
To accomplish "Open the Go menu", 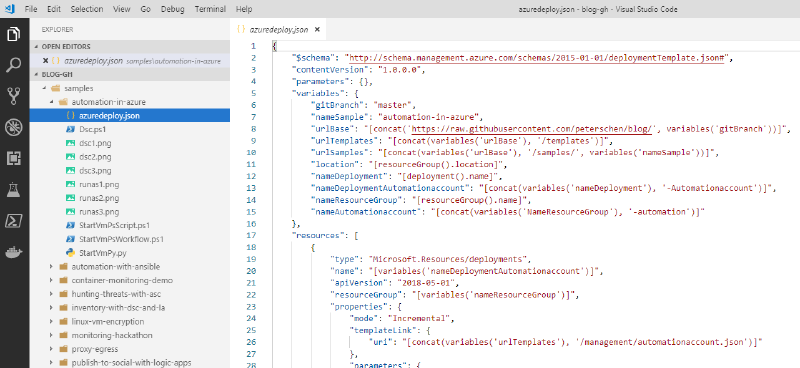I will pyautogui.click(x=145, y=9).
